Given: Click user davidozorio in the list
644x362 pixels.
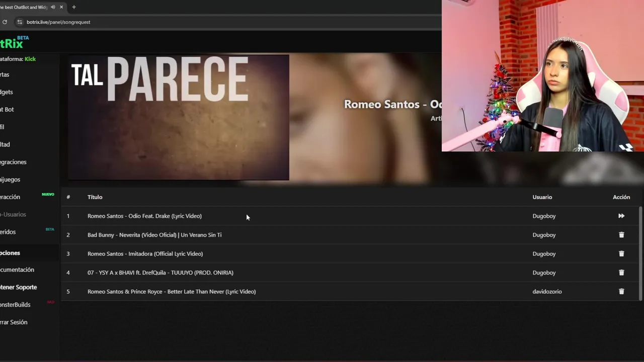Looking at the screenshot, I should pos(547,292).
